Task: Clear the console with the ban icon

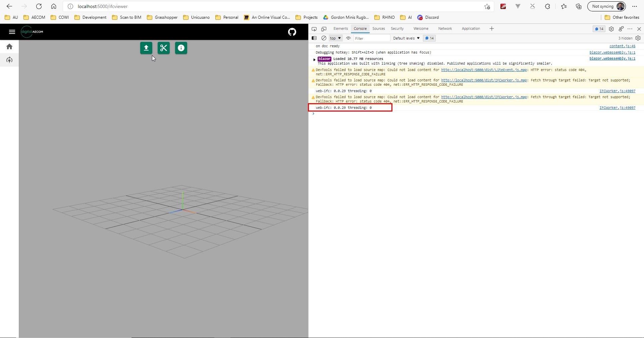Action: pyautogui.click(x=324, y=38)
